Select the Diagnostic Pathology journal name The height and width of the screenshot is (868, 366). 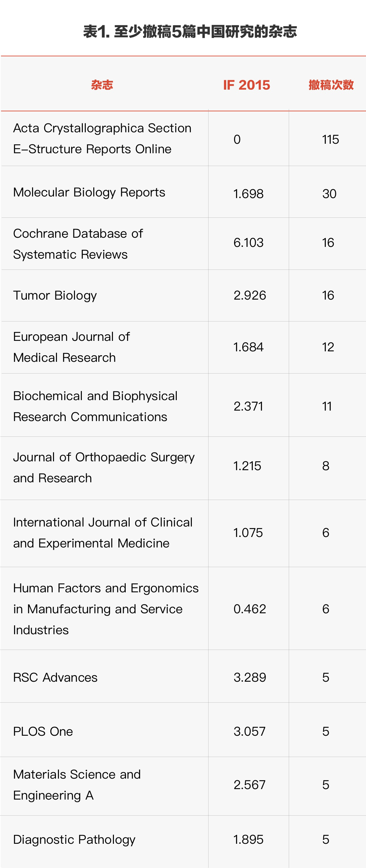pyautogui.click(x=74, y=840)
